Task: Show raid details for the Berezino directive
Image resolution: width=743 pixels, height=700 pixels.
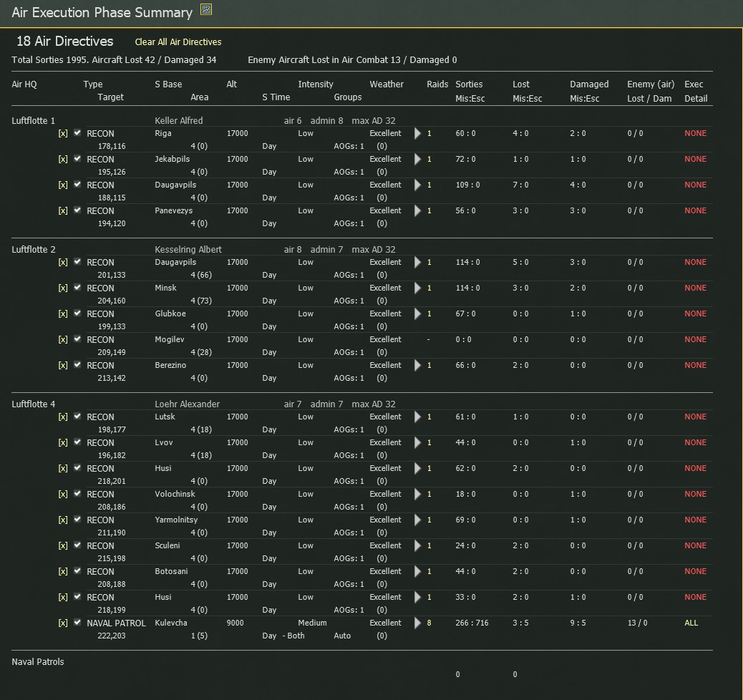Action: tap(418, 366)
